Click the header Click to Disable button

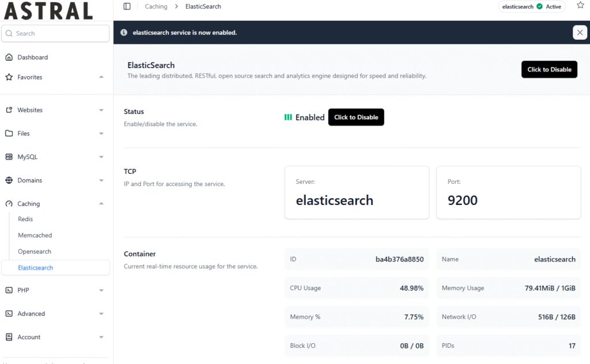pyautogui.click(x=549, y=69)
